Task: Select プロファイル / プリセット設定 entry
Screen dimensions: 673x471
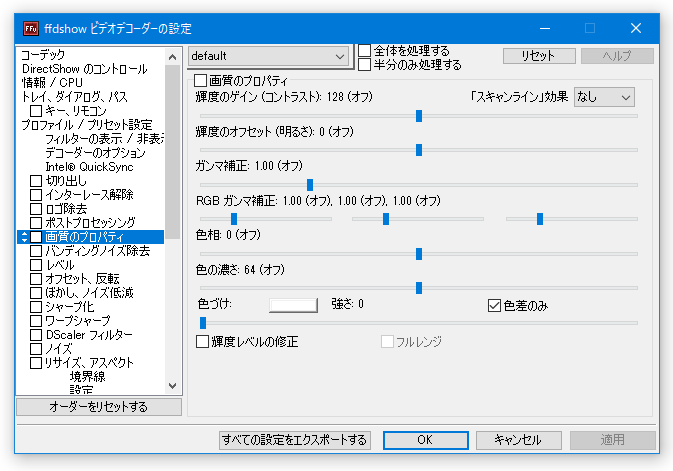Action: pos(87,125)
